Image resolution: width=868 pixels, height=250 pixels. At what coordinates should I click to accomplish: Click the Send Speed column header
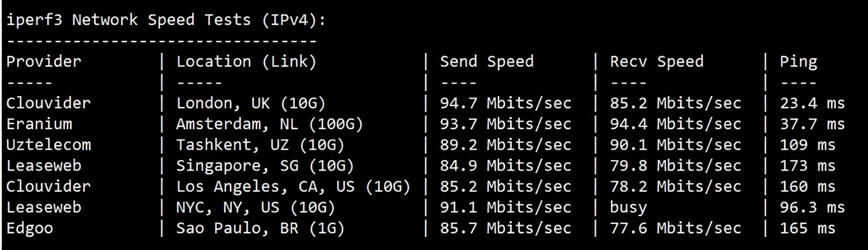point(487,62)
